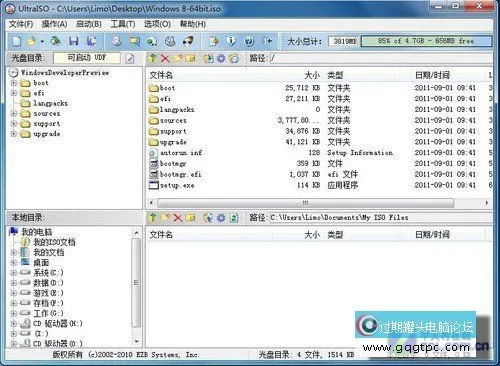The height and width of the screenshot is (366, 500).
Task: Click the Open file folder toolbar icon
Action: point(32,41)
